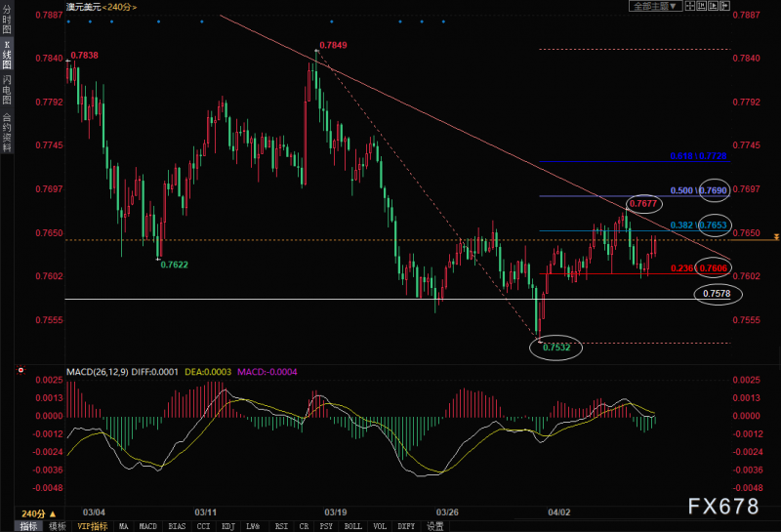The height and width of the screenshot is (532, 781).
Task: Select the 指标 tab at bottom
Action: tap(29, 526)
